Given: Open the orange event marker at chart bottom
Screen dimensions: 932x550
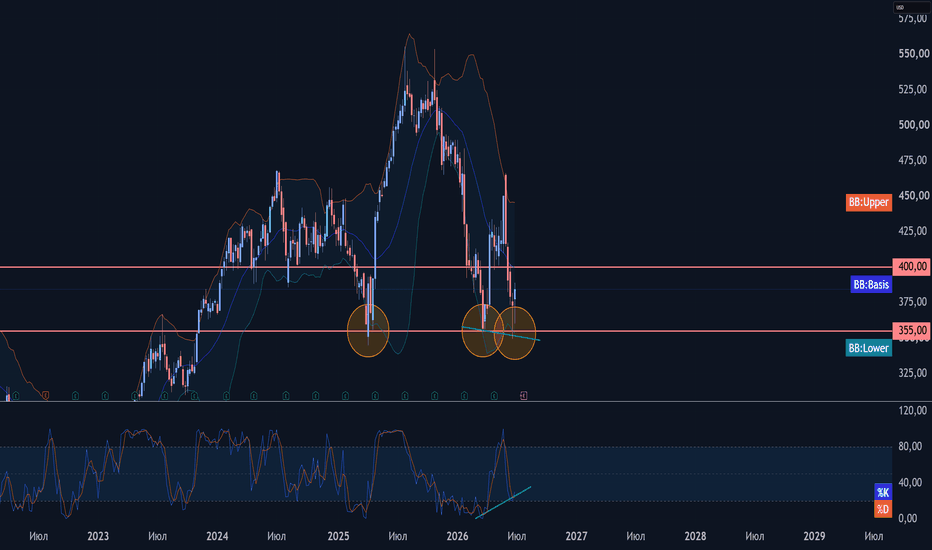Looking at the screenshot, I should point(46,395).
